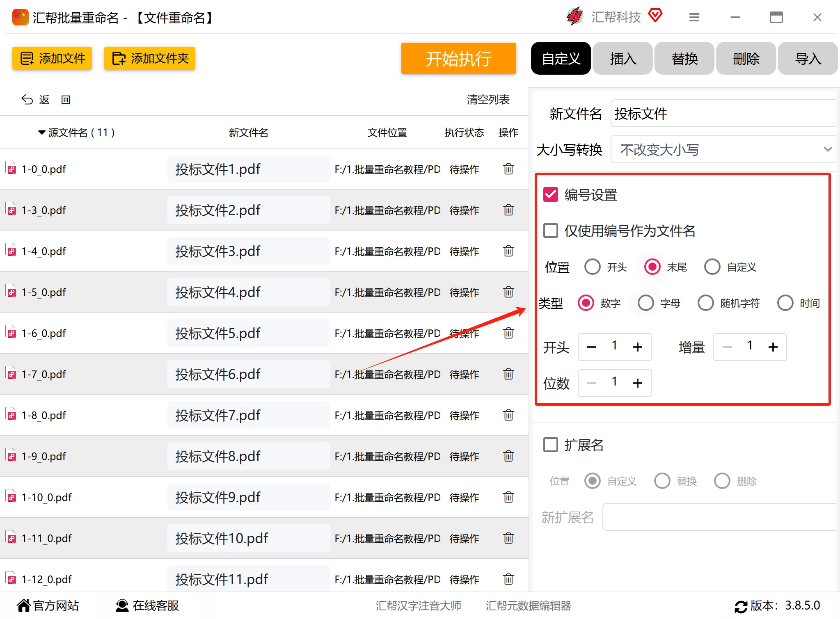This screenshot has height=619, width=840.
Task: Click 清空列表 to clear the list
Action: coord(488,100)
